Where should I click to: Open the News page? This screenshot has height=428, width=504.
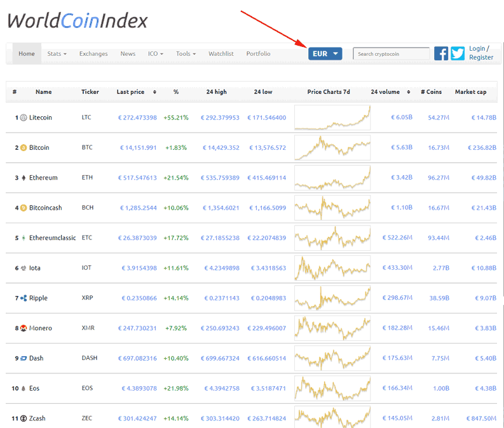(x=128, y=53)
